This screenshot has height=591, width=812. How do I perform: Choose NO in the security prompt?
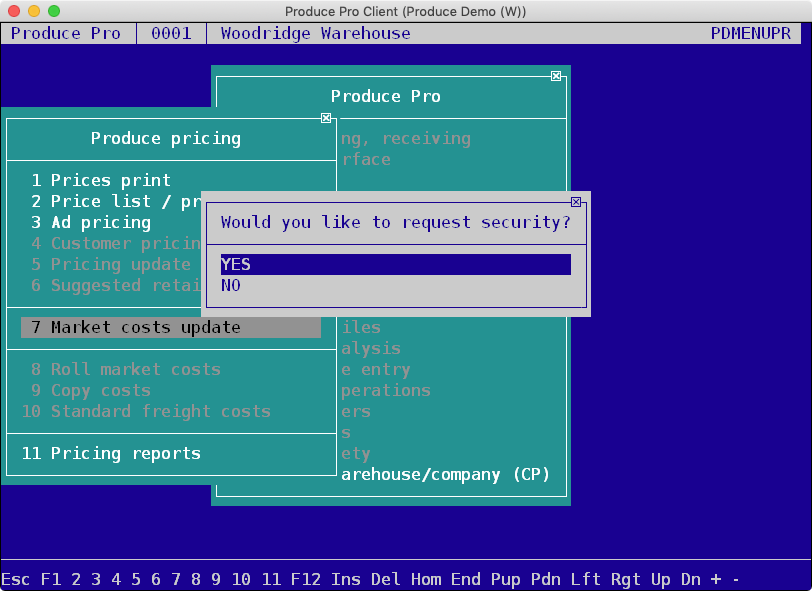[x=396, y=285]
